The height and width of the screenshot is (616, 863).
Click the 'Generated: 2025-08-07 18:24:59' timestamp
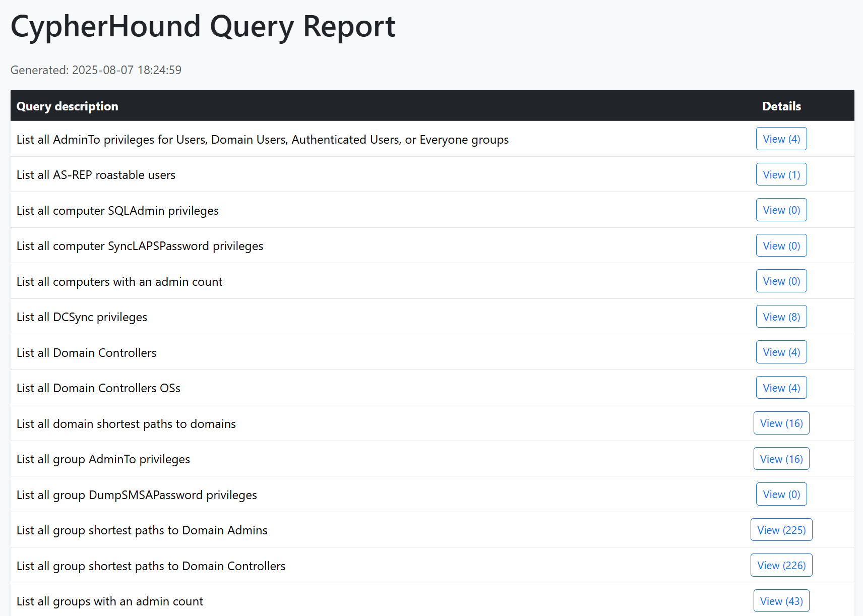[x=96, y=70]
